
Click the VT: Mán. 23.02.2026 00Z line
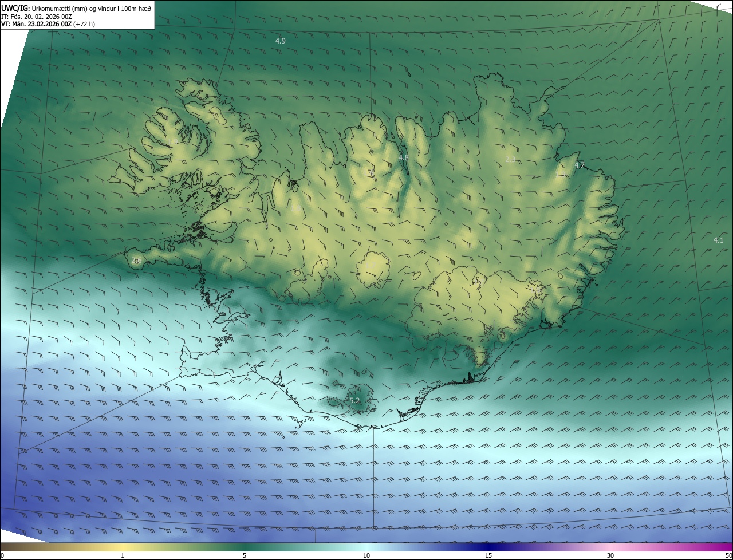[48, 25]
